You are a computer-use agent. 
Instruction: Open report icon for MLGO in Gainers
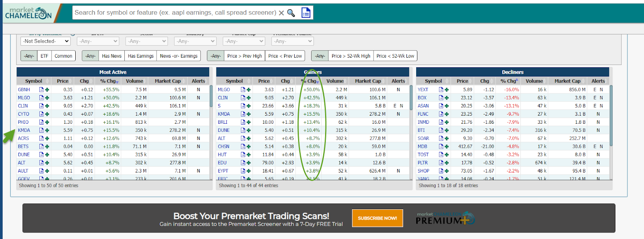[x=243, y=90]
